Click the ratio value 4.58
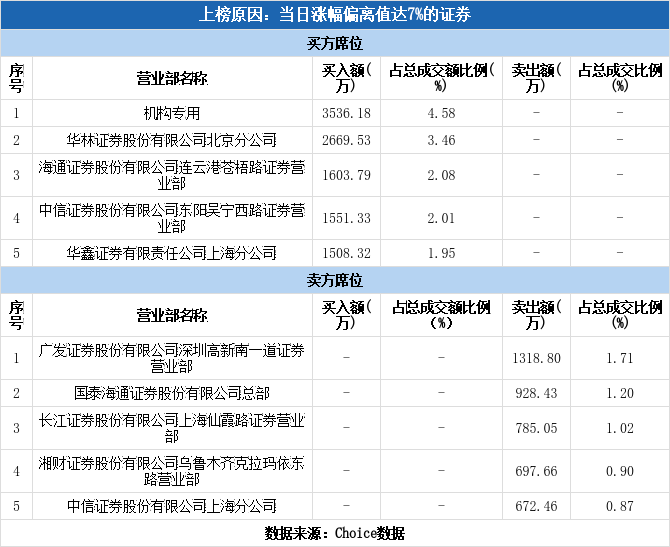The height and width of the screenshot is (547, 670). tap(441, 113)
